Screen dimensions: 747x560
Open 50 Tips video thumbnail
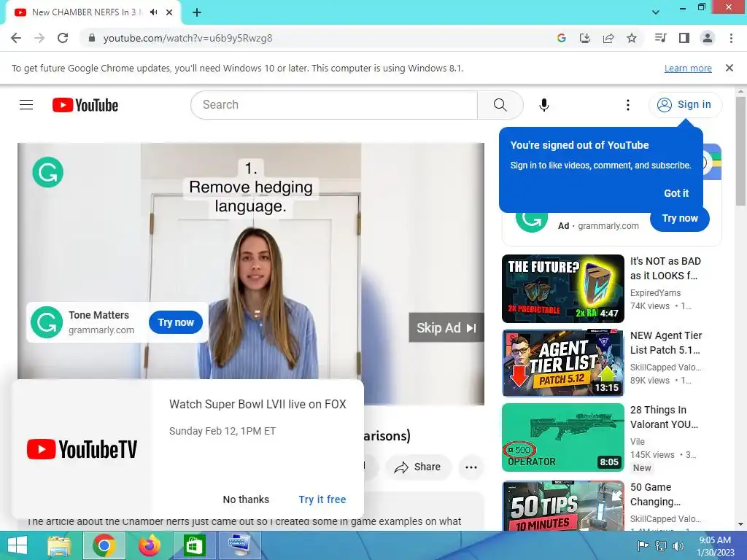click(x=563, y=506)
